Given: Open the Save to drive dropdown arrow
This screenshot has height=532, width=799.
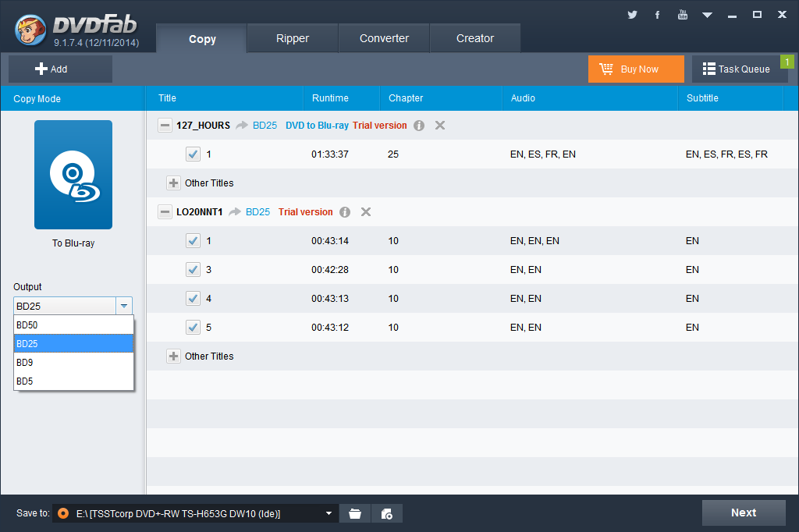Looking at the screenshot, I should tap(328, 513).
